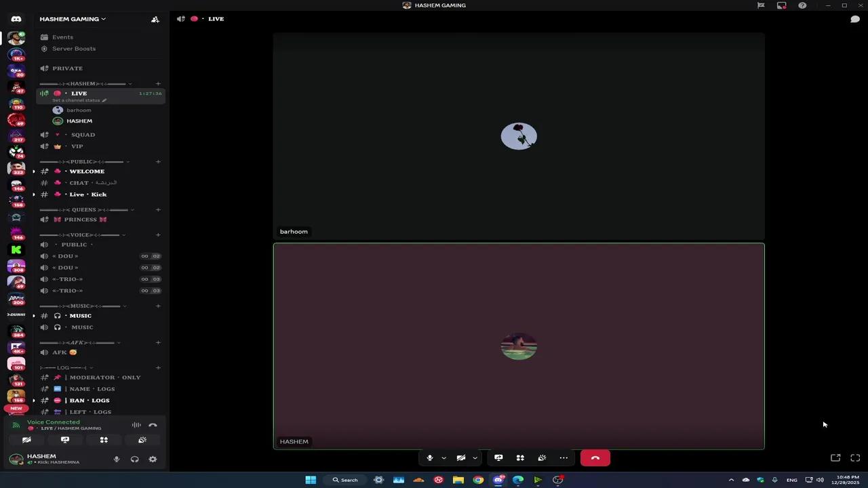Collapse the VOICE category header
This screenshot has width=868, height=488.
point(83,235)
